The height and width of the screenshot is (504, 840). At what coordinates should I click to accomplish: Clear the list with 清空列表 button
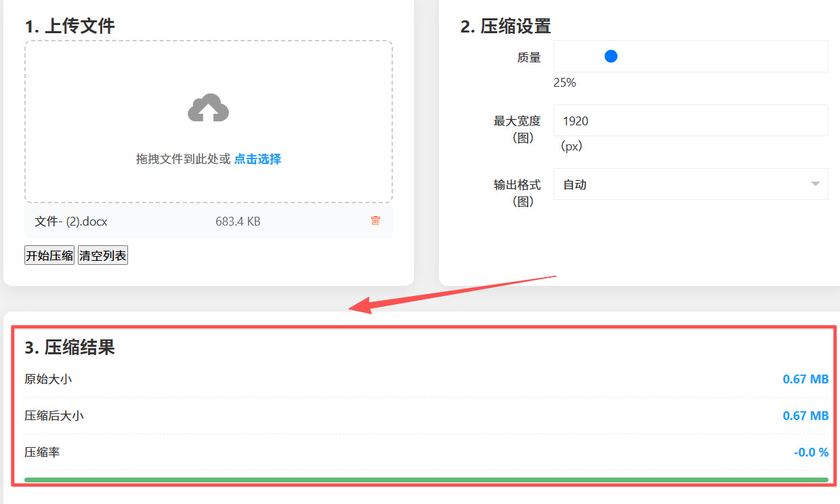(x=103, y=255)
